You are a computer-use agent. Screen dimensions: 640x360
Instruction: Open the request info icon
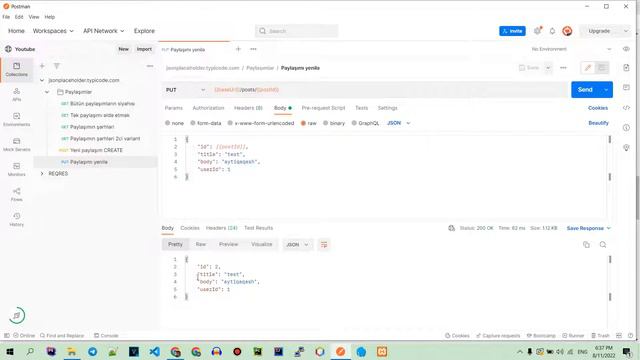(x=626, y=127)
